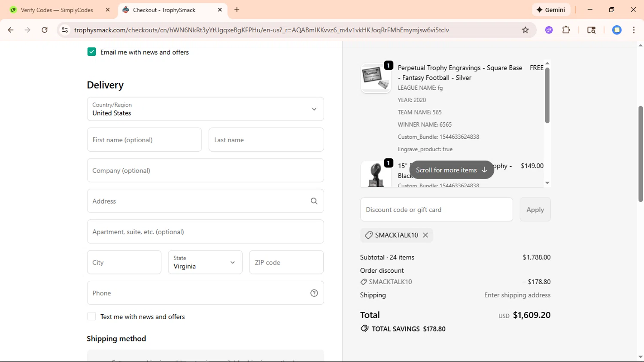Click the ZIP code field
This screenshot has height=362, width=644.
pos(286,262)
